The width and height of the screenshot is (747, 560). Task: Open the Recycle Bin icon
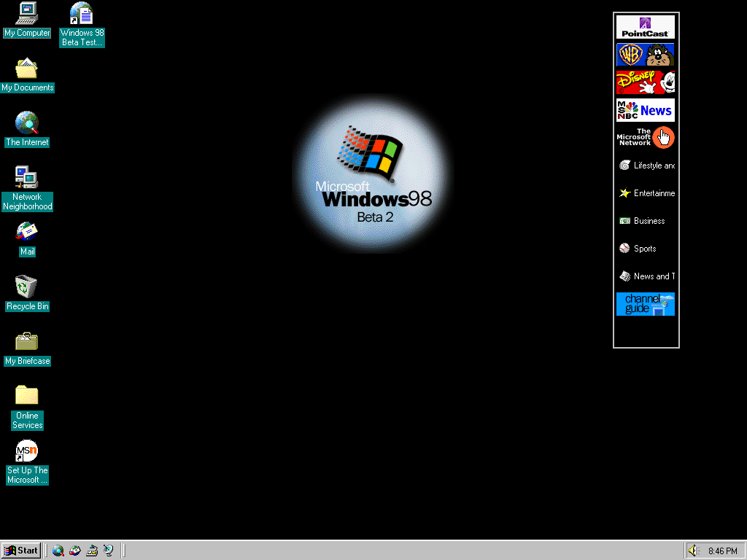[26, 287]
